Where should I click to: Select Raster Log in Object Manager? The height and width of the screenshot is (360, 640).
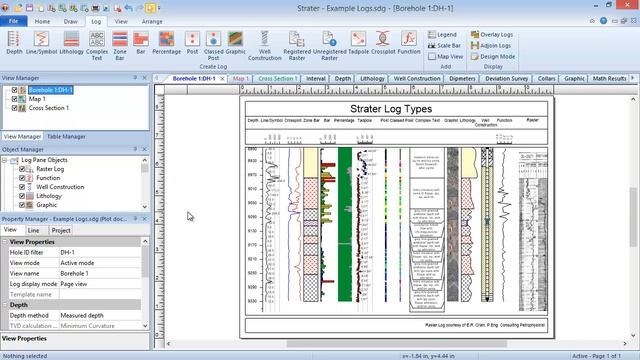50,169
